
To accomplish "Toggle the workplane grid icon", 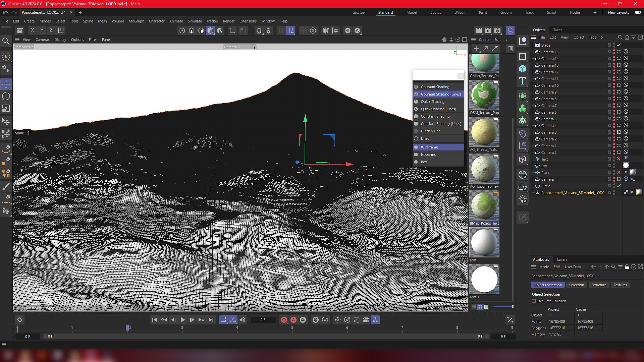I will (x=281, y=31).
